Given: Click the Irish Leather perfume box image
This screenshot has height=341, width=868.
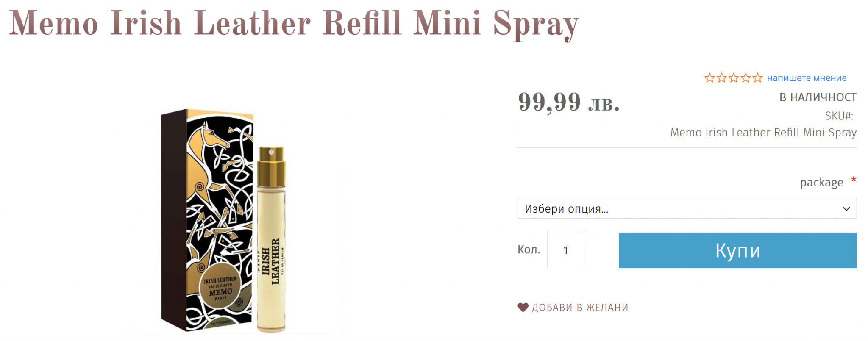Looking at the screenshot, I should tap(207, 220).
